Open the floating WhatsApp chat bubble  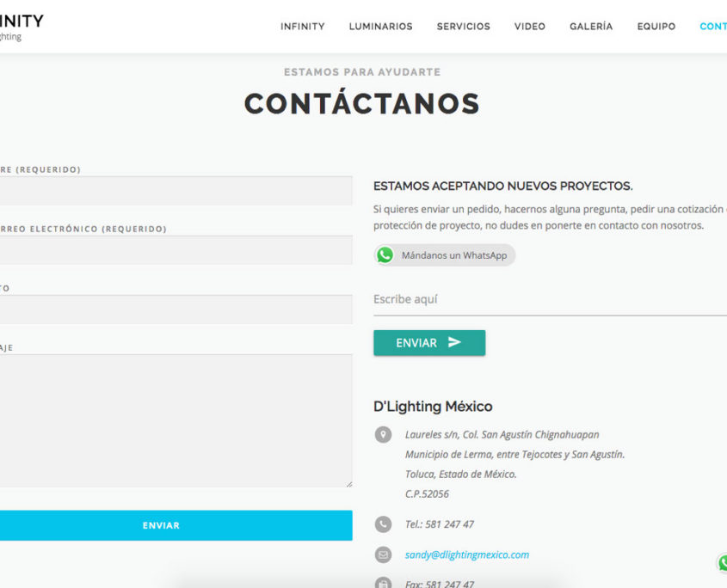722,562
